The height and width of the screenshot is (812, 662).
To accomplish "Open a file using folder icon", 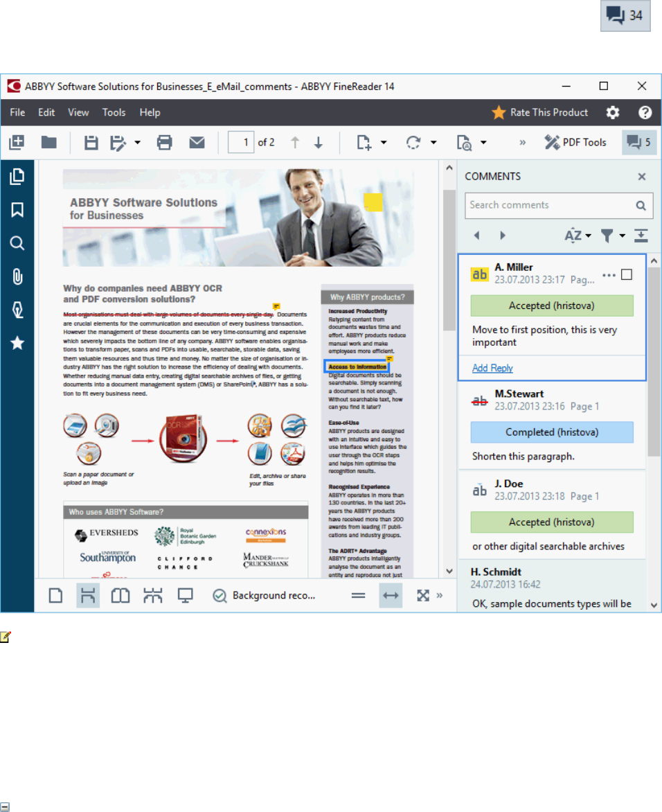I will click(49, 143).
